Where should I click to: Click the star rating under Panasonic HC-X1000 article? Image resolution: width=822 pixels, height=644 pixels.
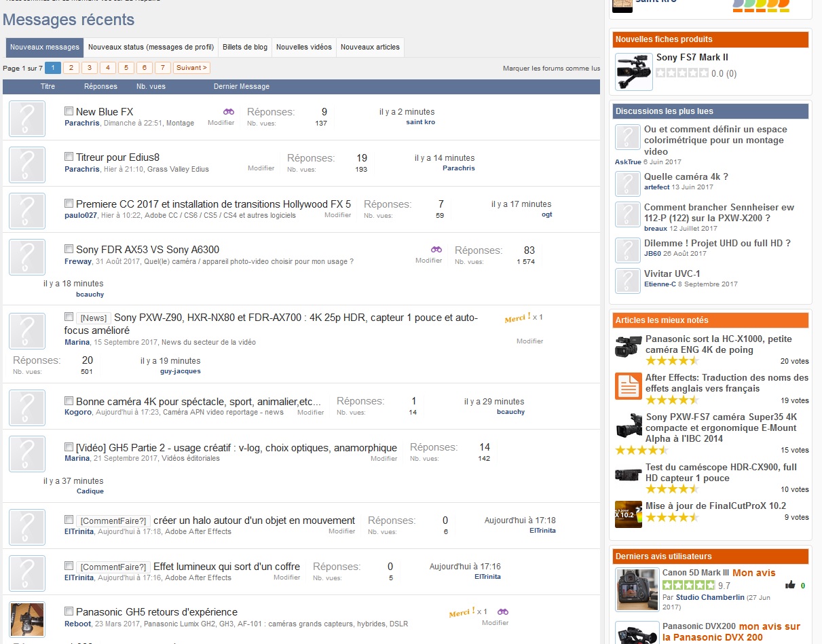(x=672, y=361)
